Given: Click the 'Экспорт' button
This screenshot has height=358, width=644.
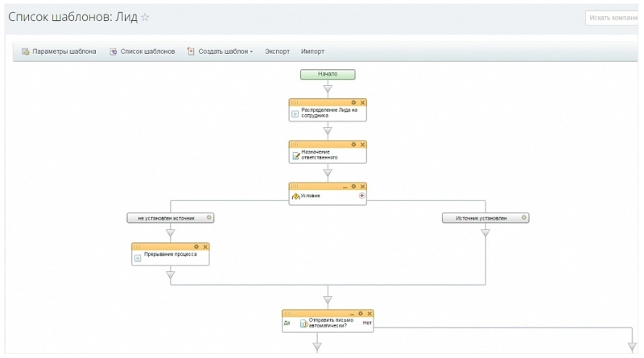Looking at the screenshot, I should [x=277, y=51].
